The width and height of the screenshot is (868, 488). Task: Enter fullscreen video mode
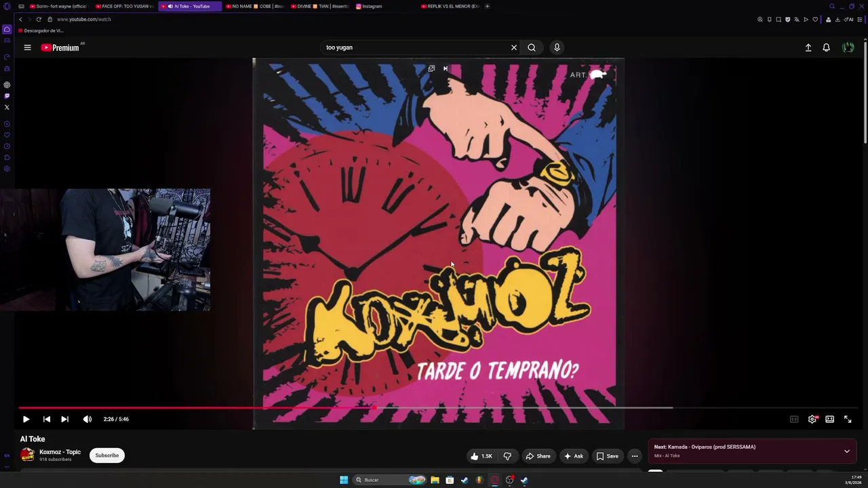[x=848, y=419]
